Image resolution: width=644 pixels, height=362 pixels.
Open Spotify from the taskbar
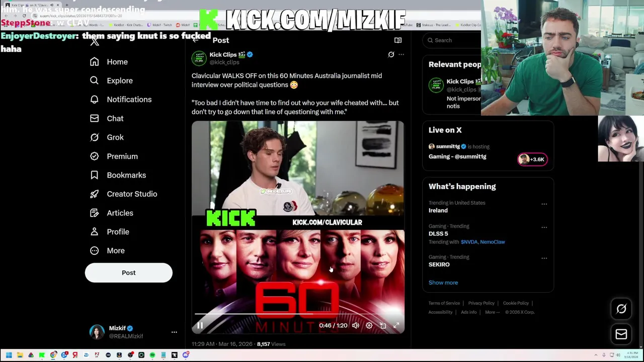152,355
